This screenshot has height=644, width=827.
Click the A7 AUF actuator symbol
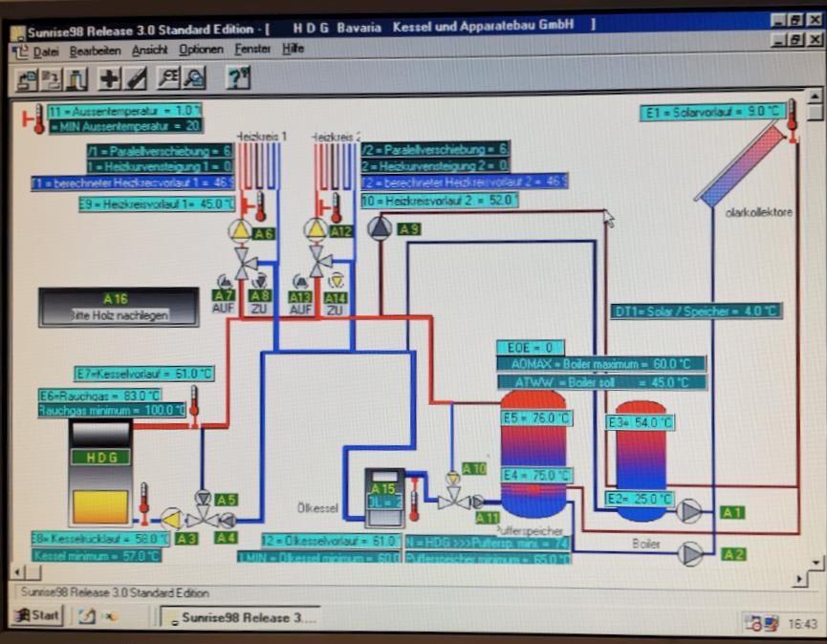tap(224, 283)
